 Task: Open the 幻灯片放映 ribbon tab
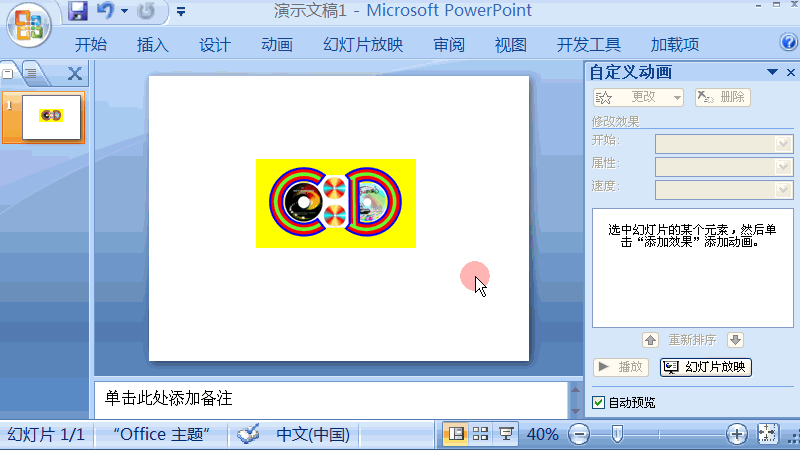pyautogui.click(x=363, y=45)
